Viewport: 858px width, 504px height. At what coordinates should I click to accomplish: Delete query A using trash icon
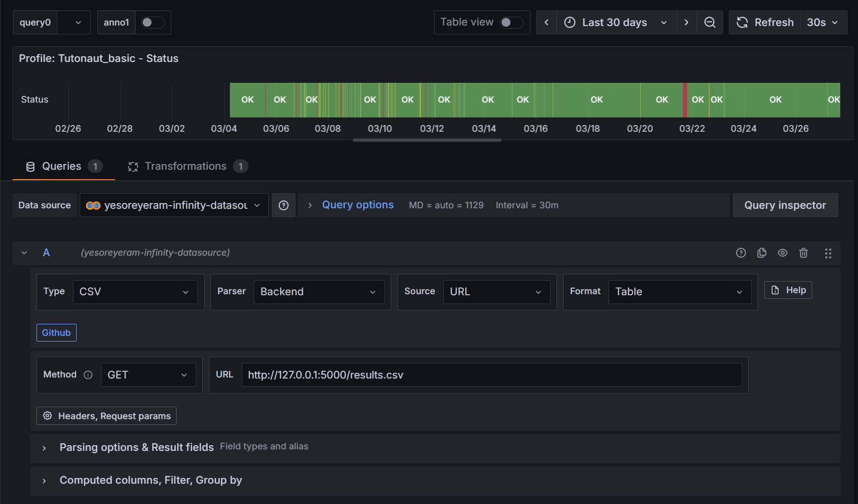[x=803, y=253]
